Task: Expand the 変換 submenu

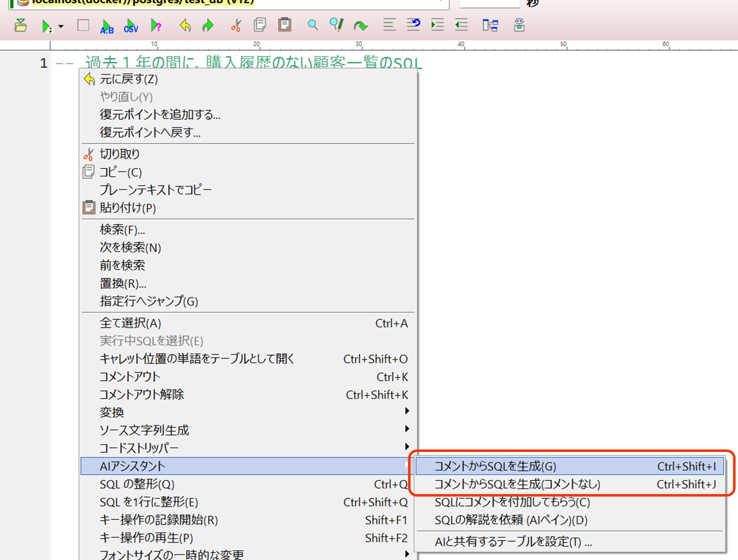Action: coord(248,412)
